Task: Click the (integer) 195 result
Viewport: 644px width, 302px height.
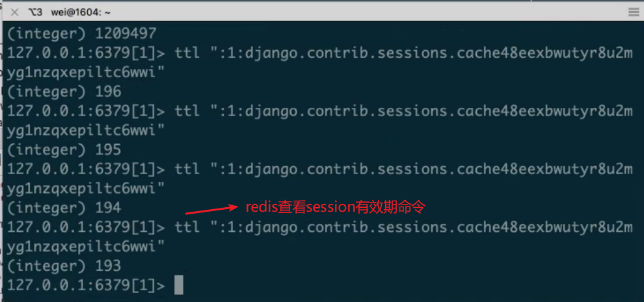Action: (x=64, y=150)
